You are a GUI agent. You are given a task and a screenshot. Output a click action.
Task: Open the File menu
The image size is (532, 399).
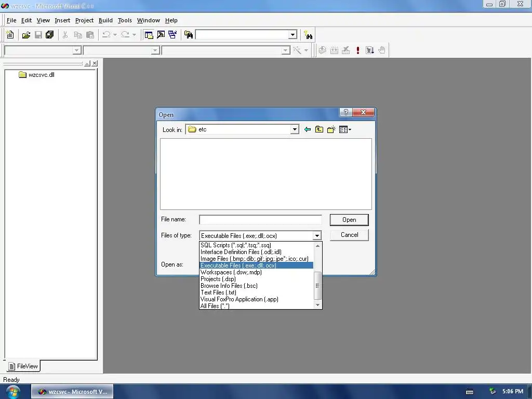[x=11, y=20]
